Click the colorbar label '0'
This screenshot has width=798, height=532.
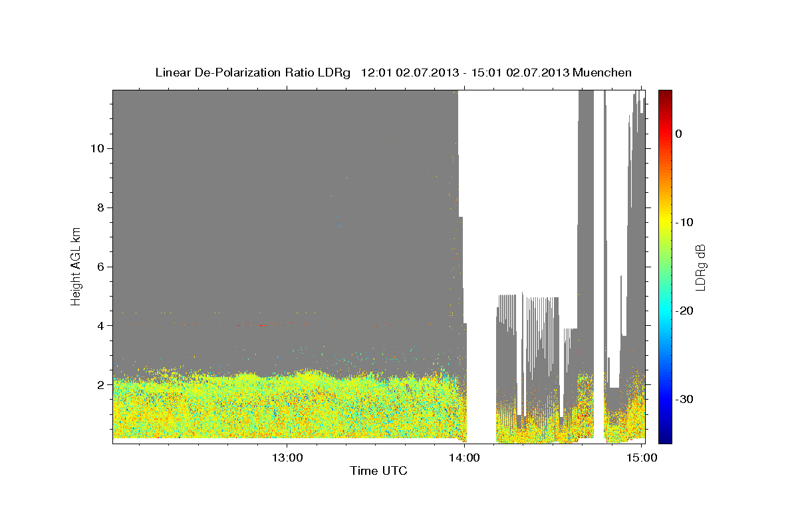click(679, 134)
